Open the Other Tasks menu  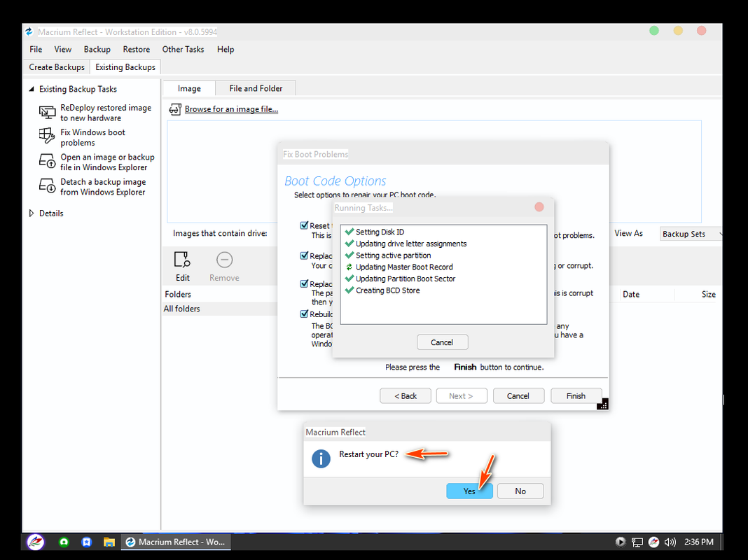pyautogui.click(x=183, y=49)
